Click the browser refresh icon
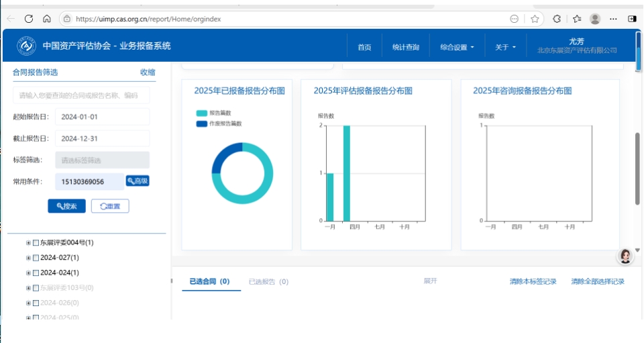This screenshot has width=644, height=343. pos(29,19)
